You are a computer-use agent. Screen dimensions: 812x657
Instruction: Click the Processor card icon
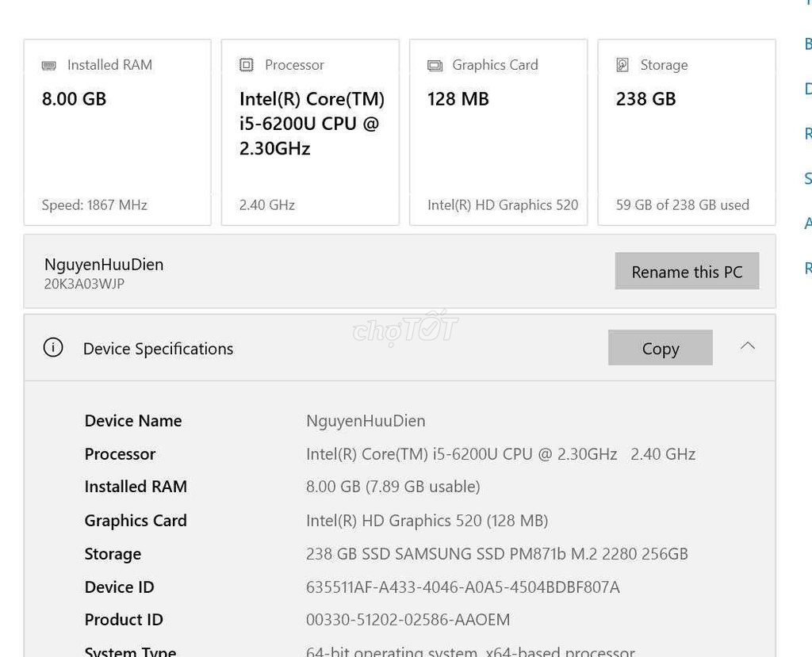246,65
